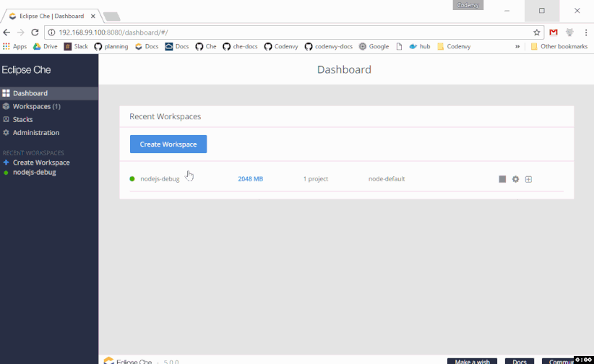Click the Create Workspace button

(168, 144)
